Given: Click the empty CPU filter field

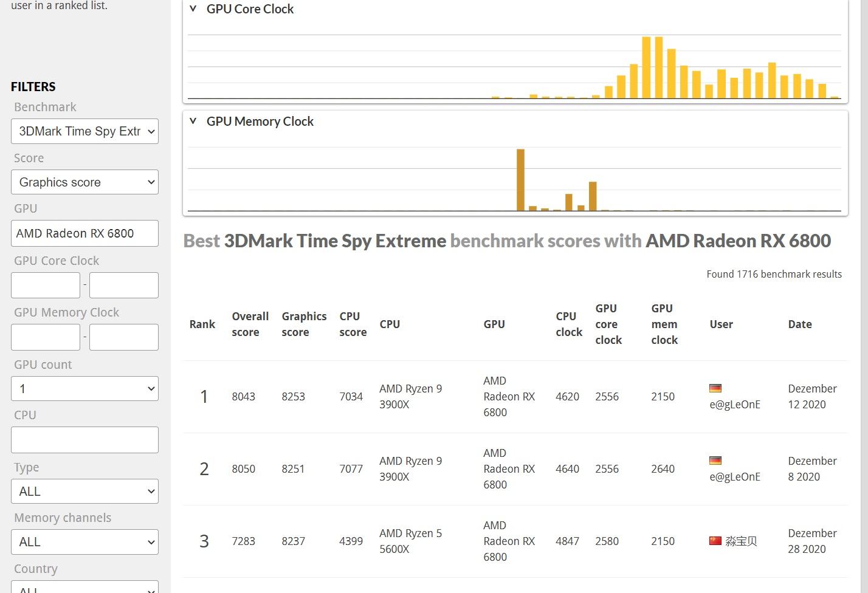Looking at the screenshot, I should pos(84,440).
